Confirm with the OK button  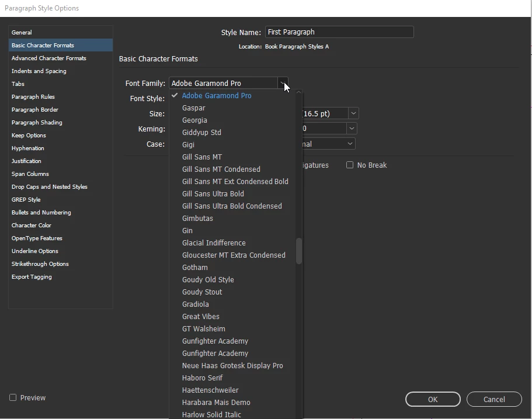coord(433,399)
